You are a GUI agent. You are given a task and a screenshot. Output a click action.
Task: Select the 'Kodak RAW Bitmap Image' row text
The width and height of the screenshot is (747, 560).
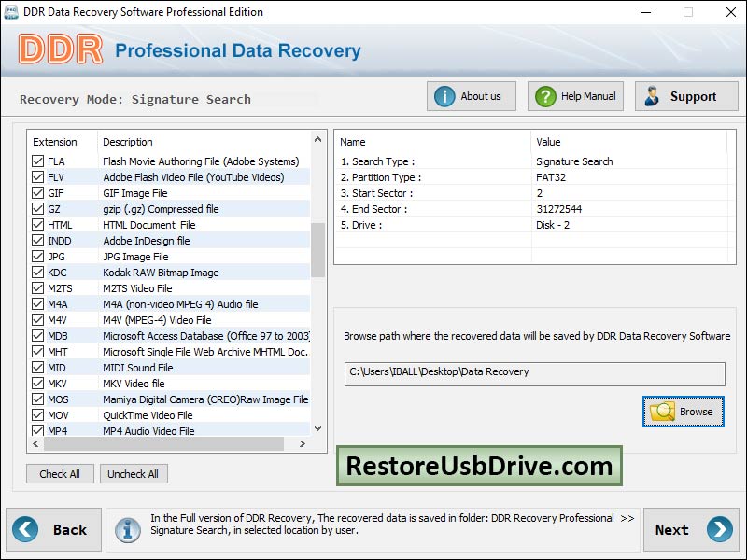pos(161,273)
